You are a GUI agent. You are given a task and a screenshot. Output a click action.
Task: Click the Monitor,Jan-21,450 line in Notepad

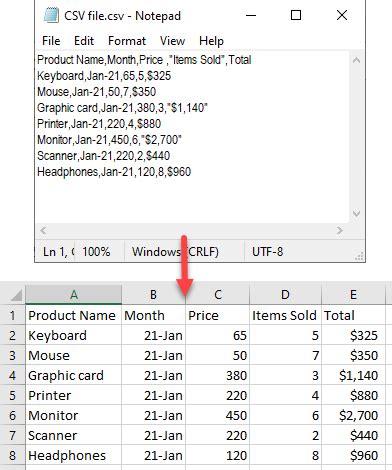coord(109,140)
